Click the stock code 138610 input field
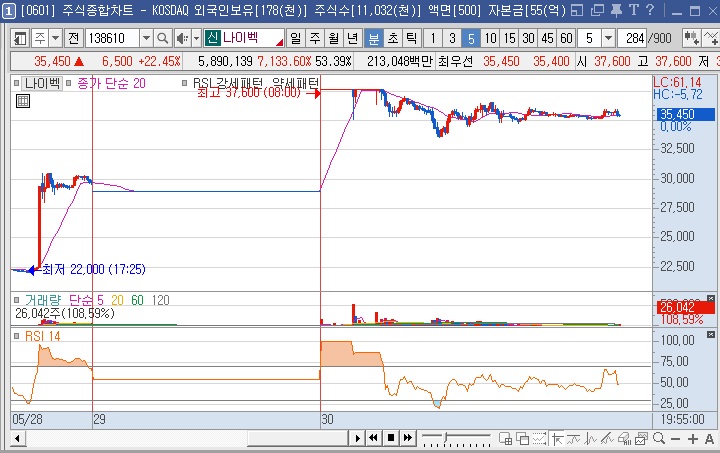720x453 pixels. click(x=112, y=38)
